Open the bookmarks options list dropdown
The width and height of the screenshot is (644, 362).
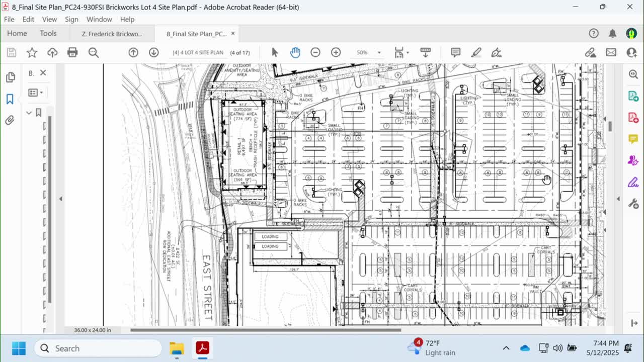tap(36, 93)
